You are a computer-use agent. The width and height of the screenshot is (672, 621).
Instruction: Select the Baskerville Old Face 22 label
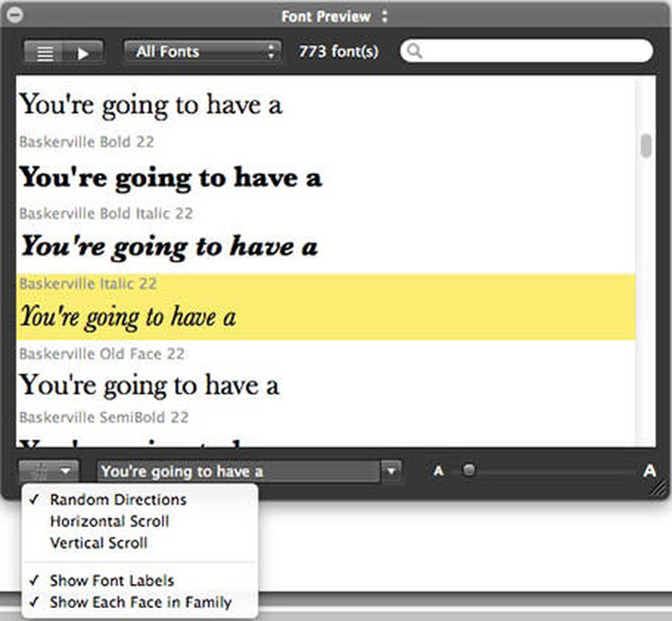click(x=102, y=354)
